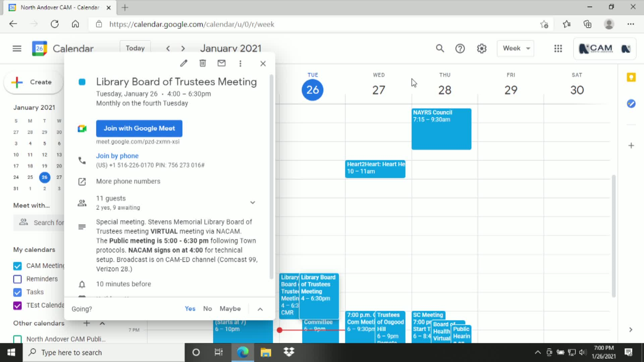Select North Andover CAM Calendar tab

(60, 7)
